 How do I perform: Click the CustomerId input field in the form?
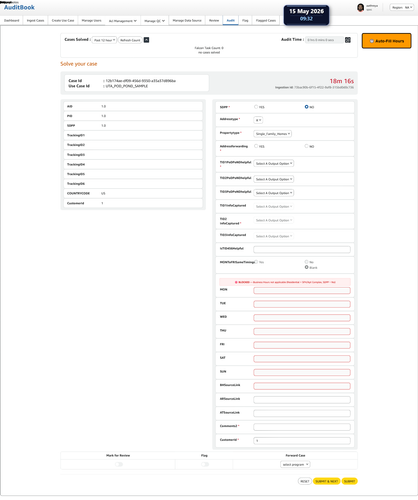click(x=302, y=441)
